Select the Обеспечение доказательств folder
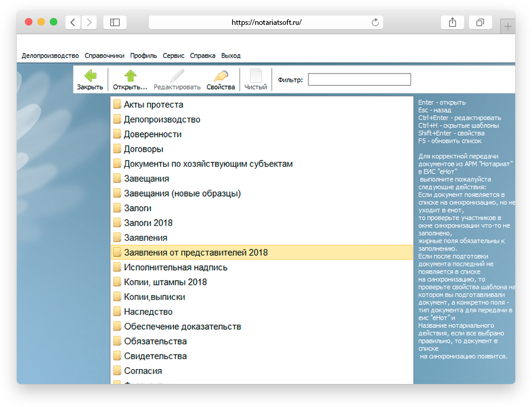This screenshot has width=532, height=407. pyautogui.click(x=183, y=326)
